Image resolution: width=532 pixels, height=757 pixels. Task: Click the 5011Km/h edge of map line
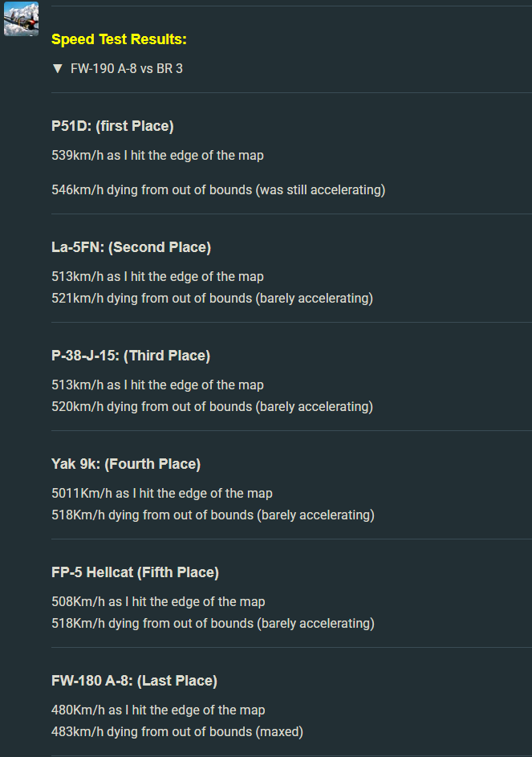pyautogui.click(x=162, y=494)
